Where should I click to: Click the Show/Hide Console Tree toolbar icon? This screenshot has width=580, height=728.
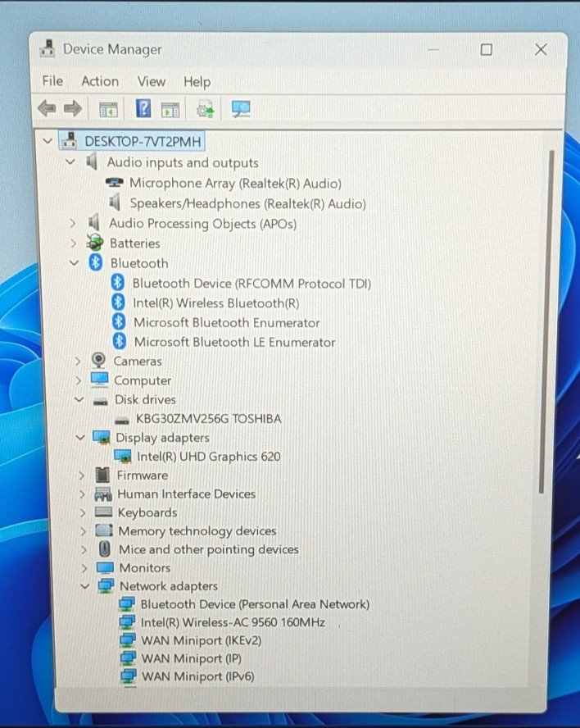pos(109,110)
